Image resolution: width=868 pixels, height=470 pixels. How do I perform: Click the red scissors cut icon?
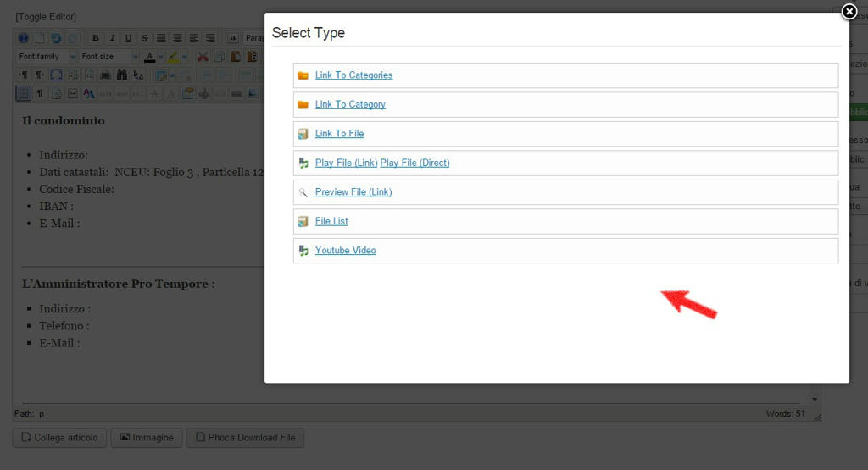tap(203, 57)
